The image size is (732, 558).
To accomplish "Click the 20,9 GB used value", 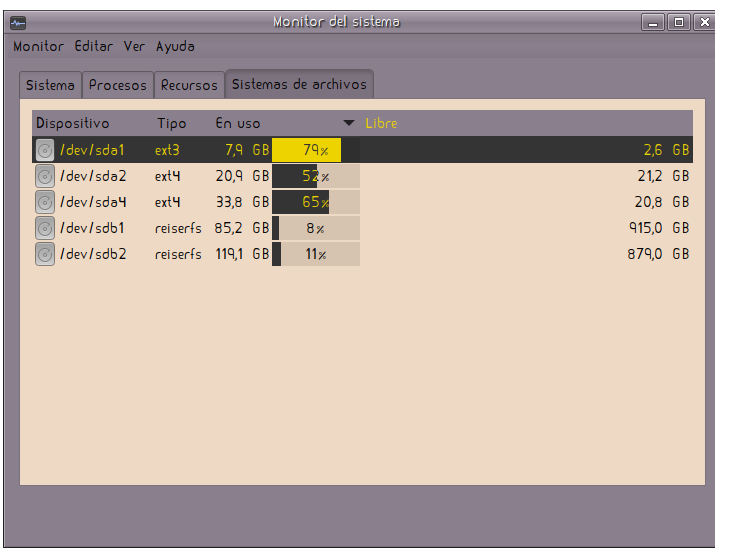I will coord(242,176).
